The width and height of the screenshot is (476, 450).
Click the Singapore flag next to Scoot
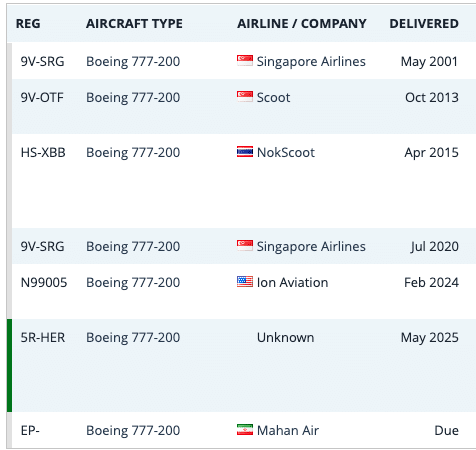(x=245, y=97)
